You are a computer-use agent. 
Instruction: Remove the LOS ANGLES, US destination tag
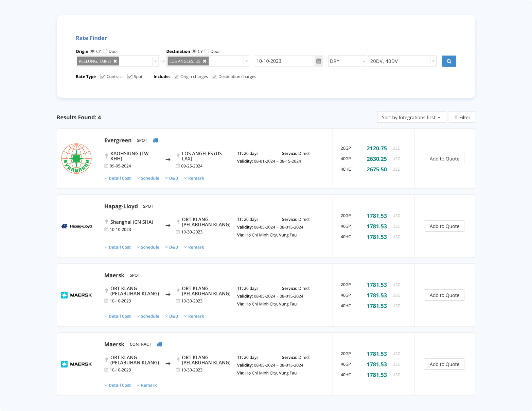[205, 61]
